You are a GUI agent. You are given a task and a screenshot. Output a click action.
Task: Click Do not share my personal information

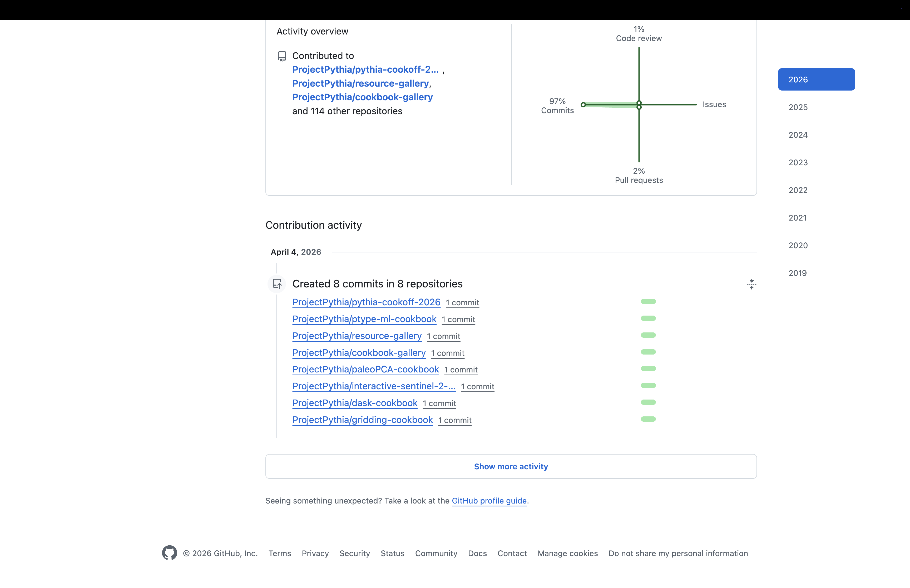(x=678, y=553)
